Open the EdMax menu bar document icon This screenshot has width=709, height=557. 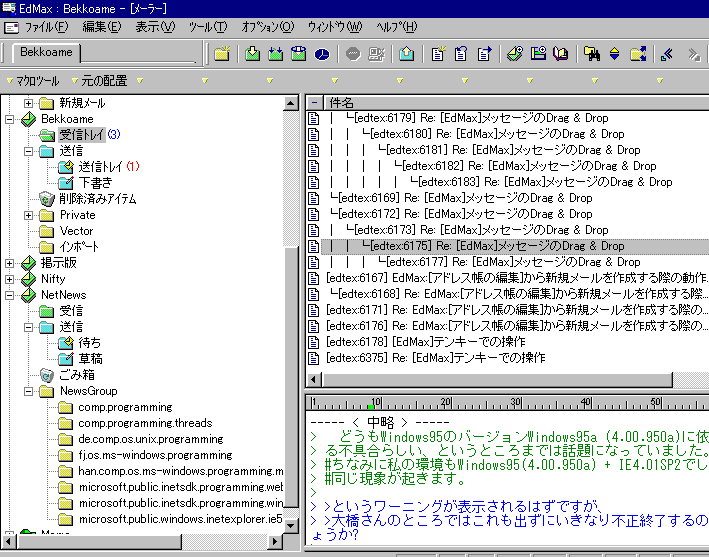pos(11,27)
